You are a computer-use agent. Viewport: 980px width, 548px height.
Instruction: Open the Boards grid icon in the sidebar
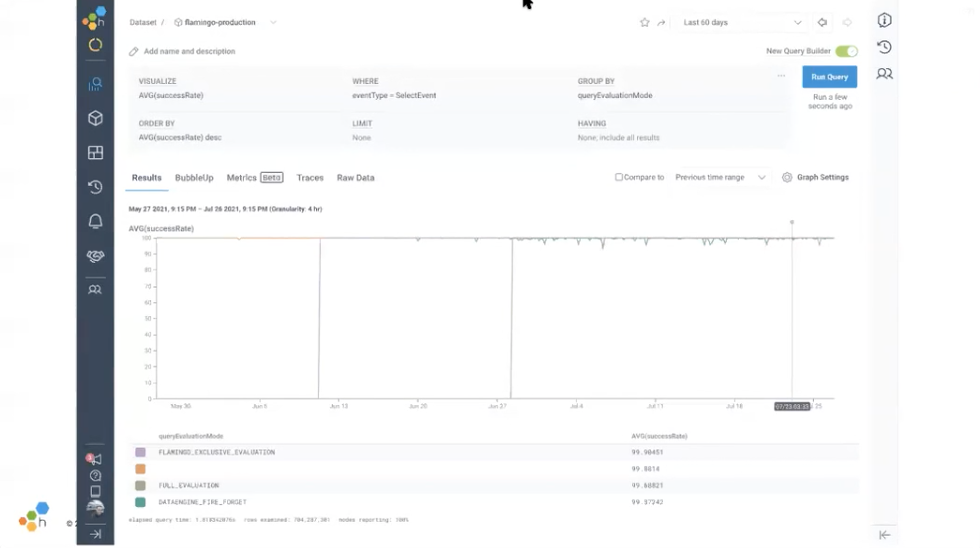tap(95, 152)
